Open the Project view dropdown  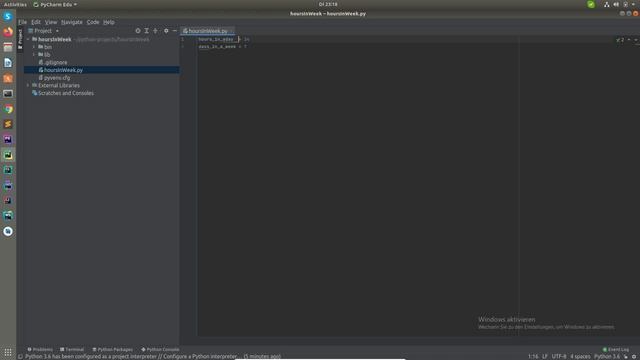pos(44,31)
